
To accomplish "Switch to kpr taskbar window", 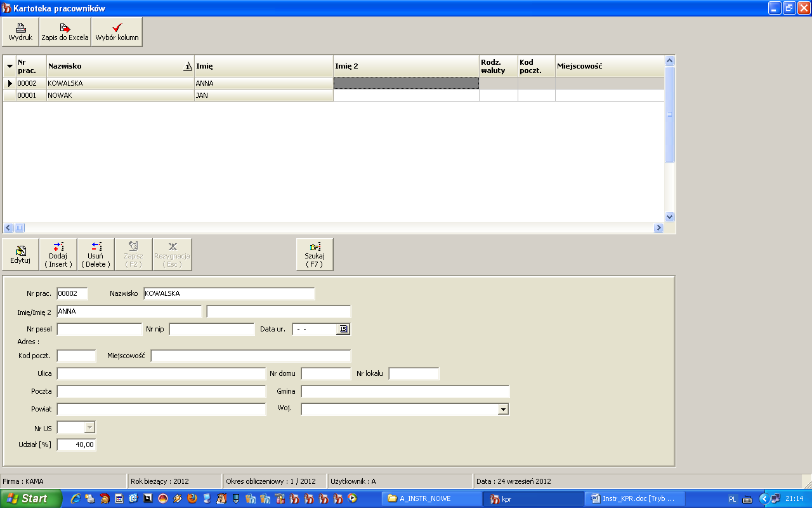I will (x=534, y=498).
